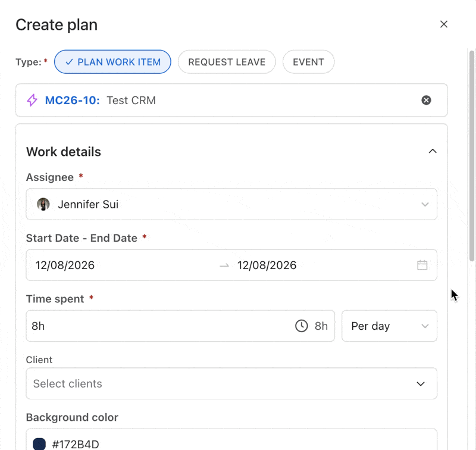476x450 pixels.
Task: Open the Select clients dropdown
Action: [x=231, y=383]
